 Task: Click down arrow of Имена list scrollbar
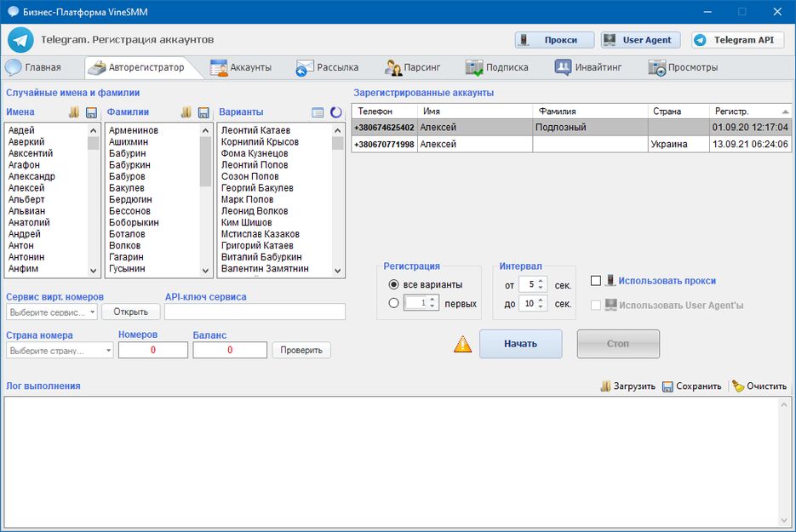click(x=94, y=271)
